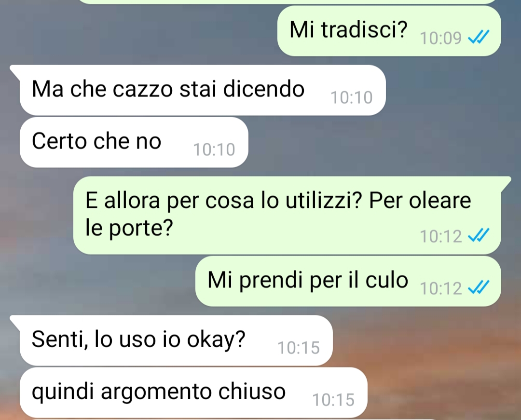Click the 10:10 timestamp beside 'Certo che no'
Screen dimensions: 521x420
[214, 150]
